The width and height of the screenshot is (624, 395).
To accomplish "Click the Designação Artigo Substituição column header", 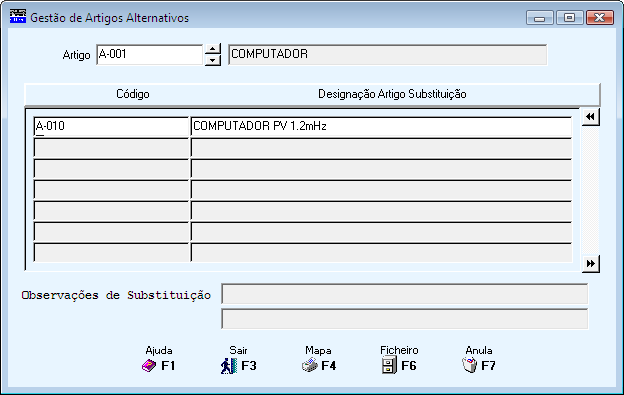I will click(x=392, y=94).
